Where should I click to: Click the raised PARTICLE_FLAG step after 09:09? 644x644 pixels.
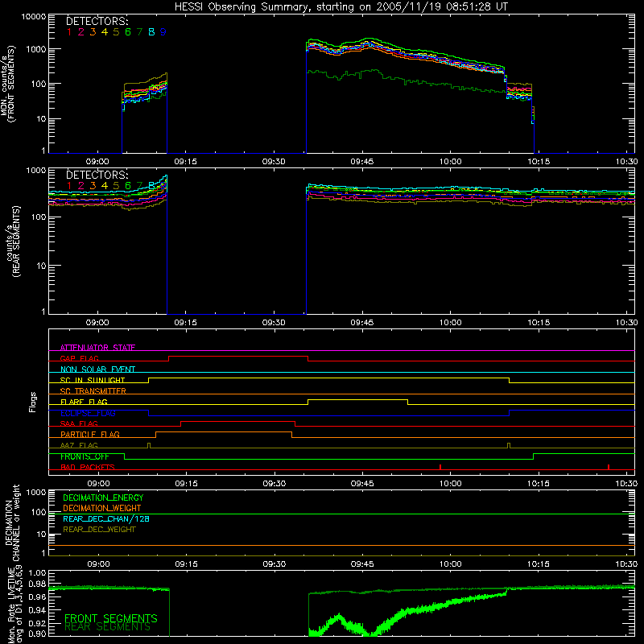coord(224,432)
